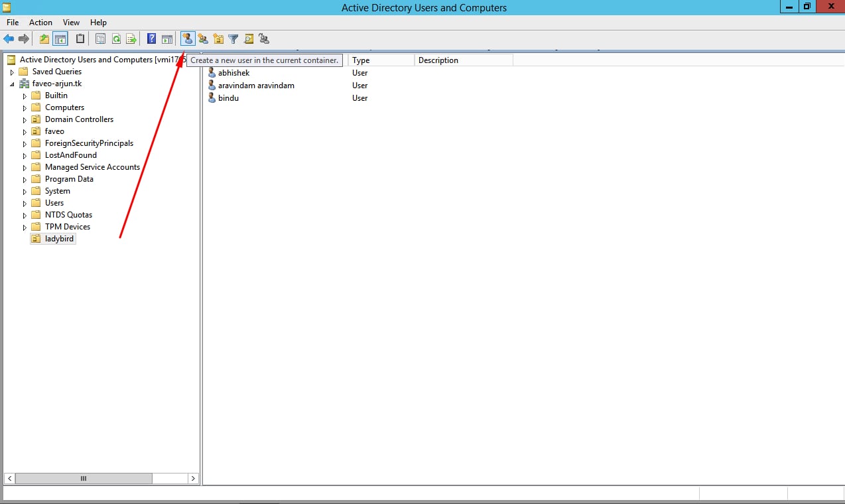Sort list by the Type column header
Screen dimensions: 845x504
point(380,60)
